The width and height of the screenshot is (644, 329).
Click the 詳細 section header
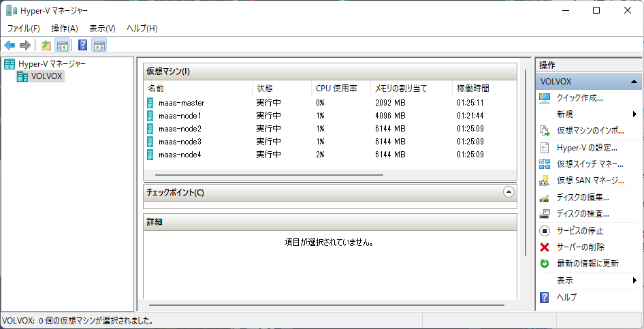pos(329,222)
